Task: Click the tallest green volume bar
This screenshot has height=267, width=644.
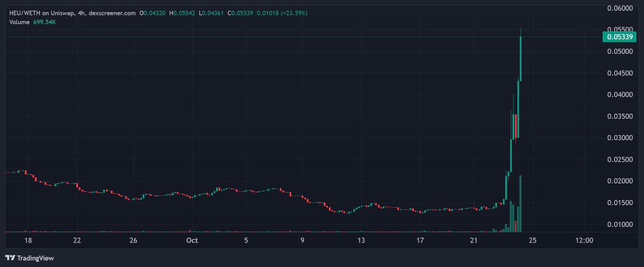Action: click(x=521, y=204)
